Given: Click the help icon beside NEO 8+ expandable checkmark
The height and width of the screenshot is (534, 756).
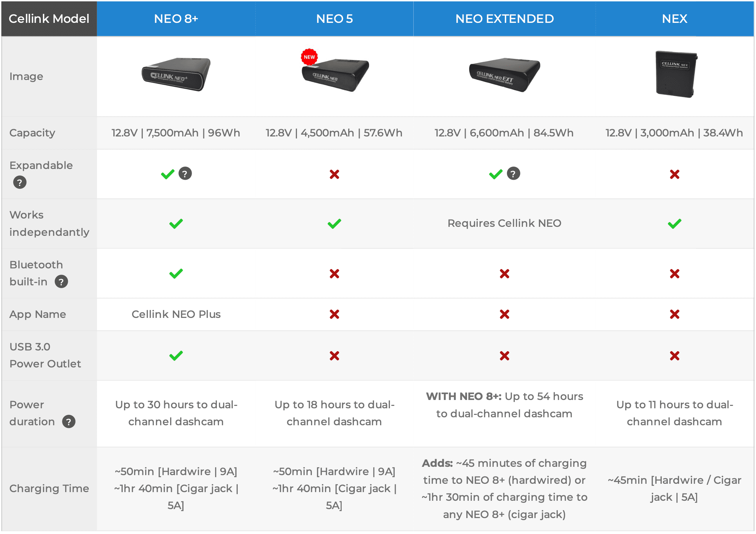Looking at the screenshot, I should (x=185, y=173).
